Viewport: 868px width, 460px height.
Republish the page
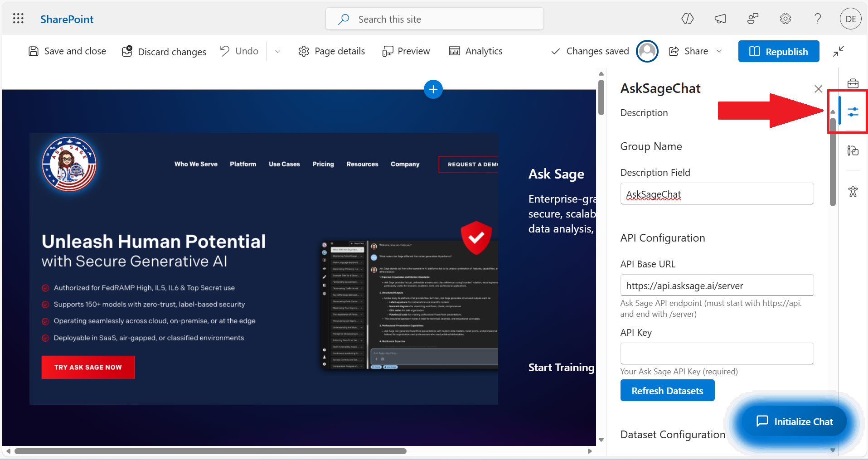778,51
